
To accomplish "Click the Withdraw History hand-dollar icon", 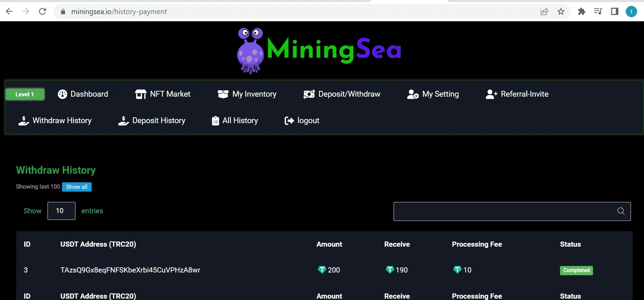I will [x=23, y=121].
